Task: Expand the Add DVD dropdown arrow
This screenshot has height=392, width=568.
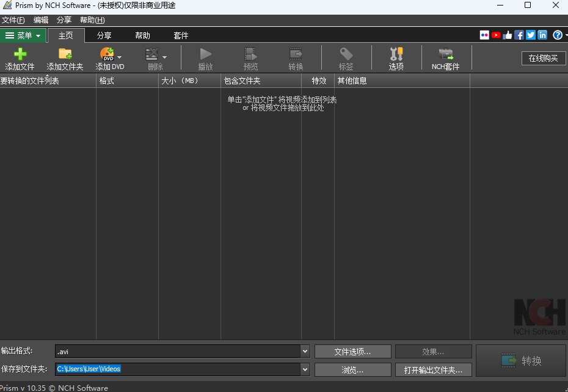Action: point(120,57)
